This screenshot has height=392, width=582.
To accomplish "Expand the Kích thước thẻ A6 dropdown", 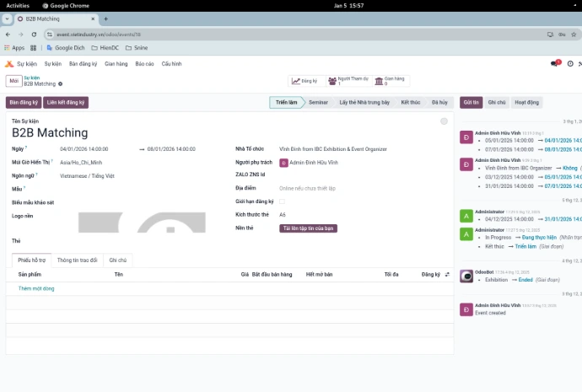I will coord(337,215).
